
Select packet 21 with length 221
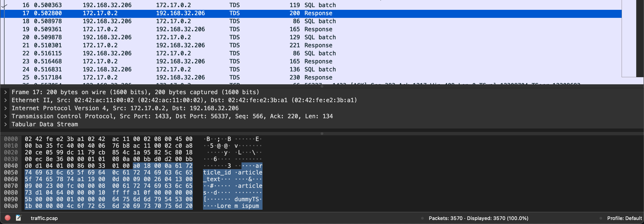point(175,45)
